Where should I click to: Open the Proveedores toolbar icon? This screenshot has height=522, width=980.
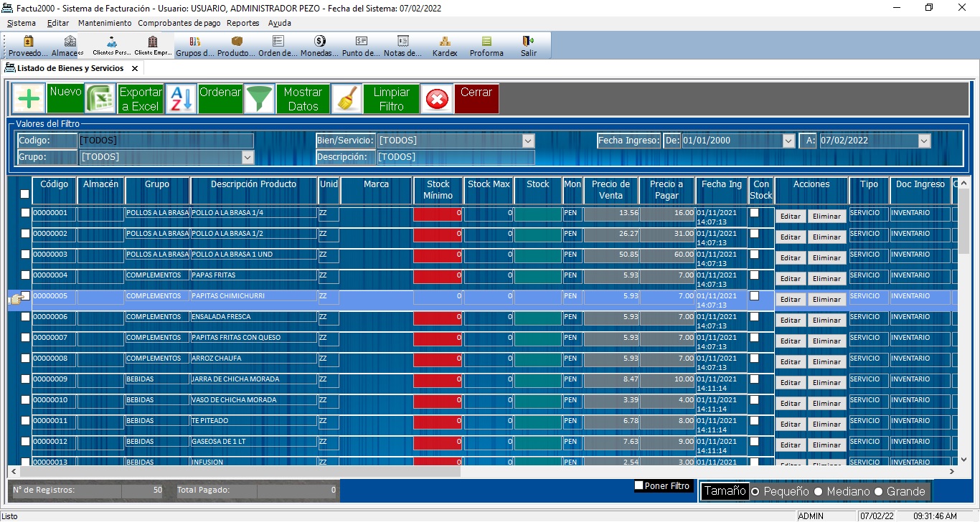tap(29, 46)
